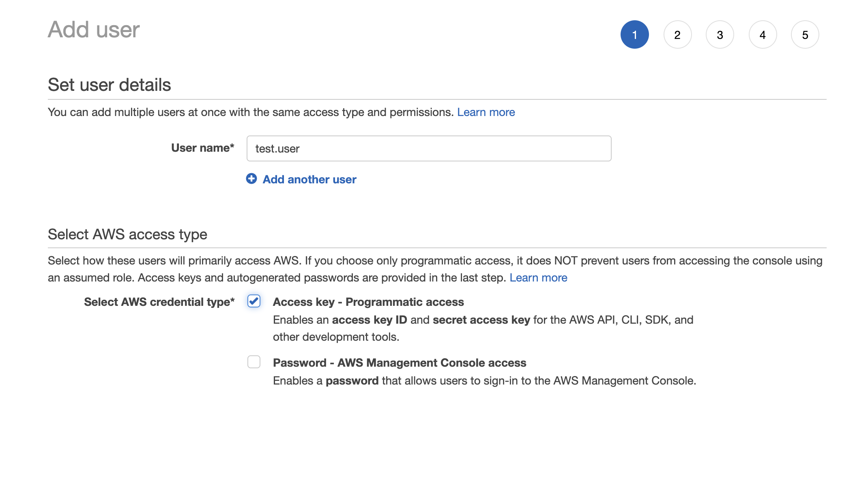Screen dimensions: 868x477
Task: Click the plus icon beside Add another user
Action: click(251, 179)
